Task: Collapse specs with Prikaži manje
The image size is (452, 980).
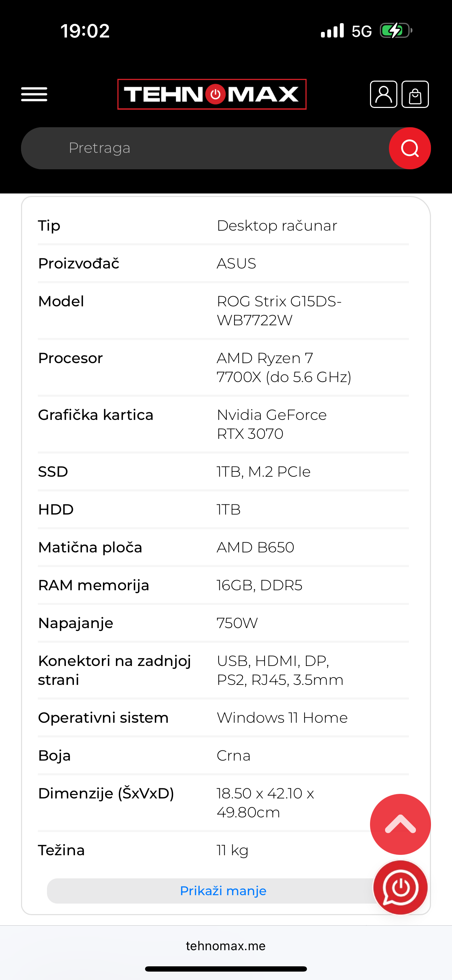Action: [223, 891]
